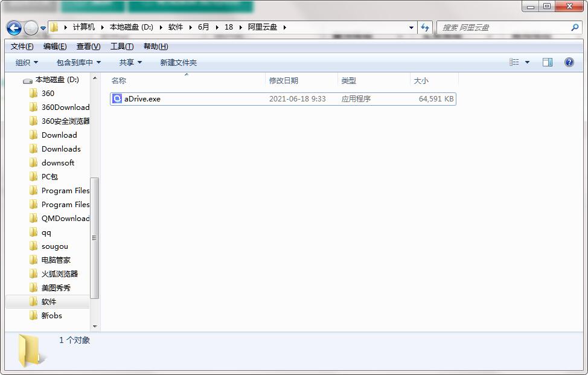Open the 编辑(E) menu
The width and height of the screenshot is (588, 375).
tap(55, 46)
